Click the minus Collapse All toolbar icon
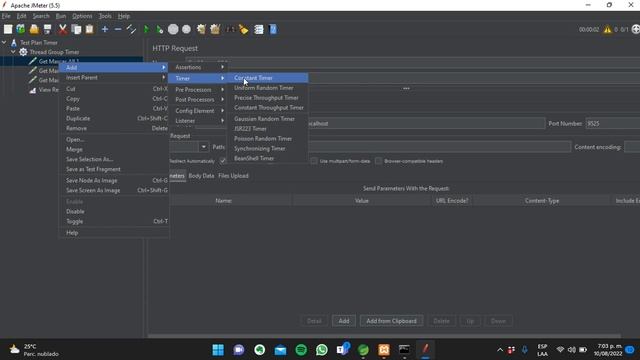 coord(118,29)
